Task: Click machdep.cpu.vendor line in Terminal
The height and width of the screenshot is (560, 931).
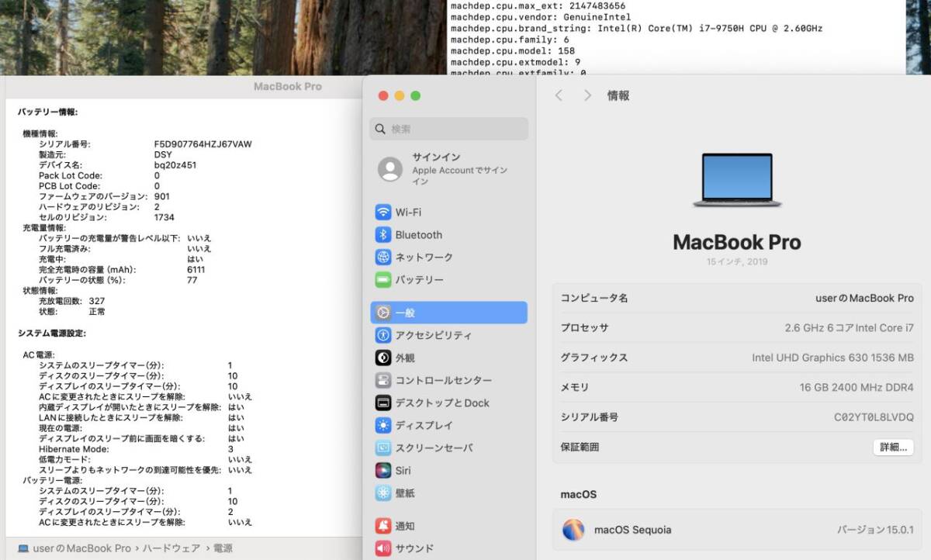Action: coord(541,16)
